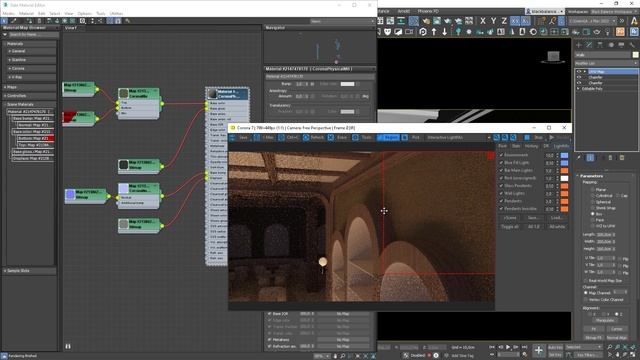Toggle Glass Pendants checkbox
This screenshot has width=640, height=360.
(x=501, y=186)
